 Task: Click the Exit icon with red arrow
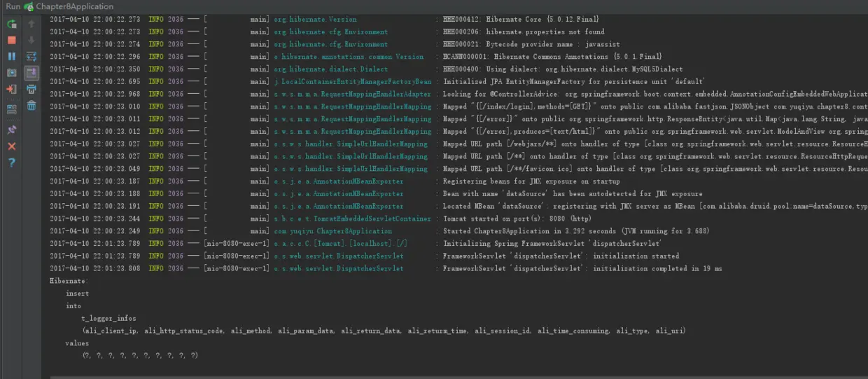click(12, 90)
